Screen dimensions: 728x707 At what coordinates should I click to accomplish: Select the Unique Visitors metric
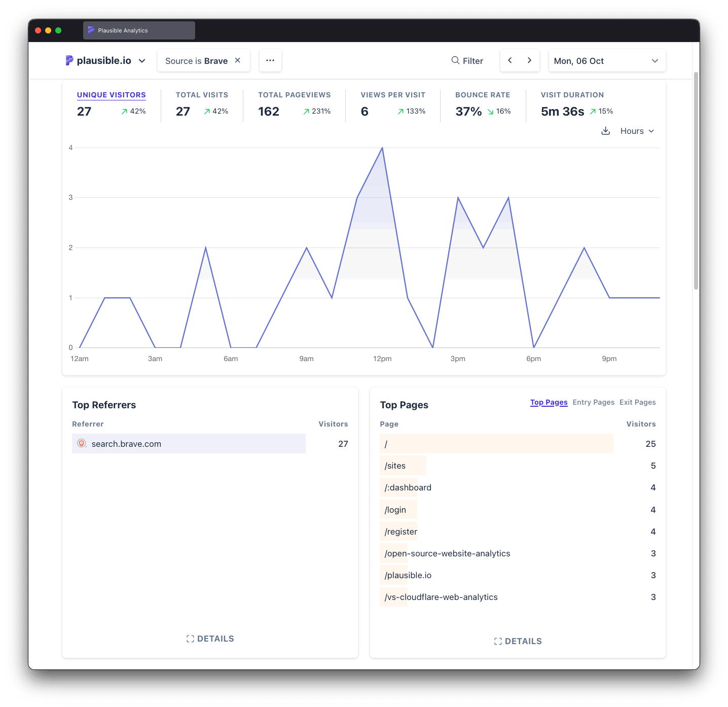[111, 95]
